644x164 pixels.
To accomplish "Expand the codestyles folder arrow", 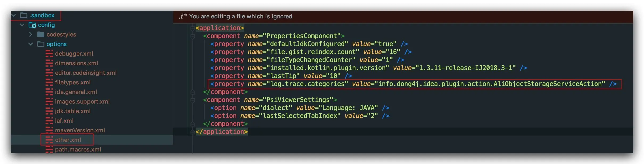I will (x=31, y=35).
